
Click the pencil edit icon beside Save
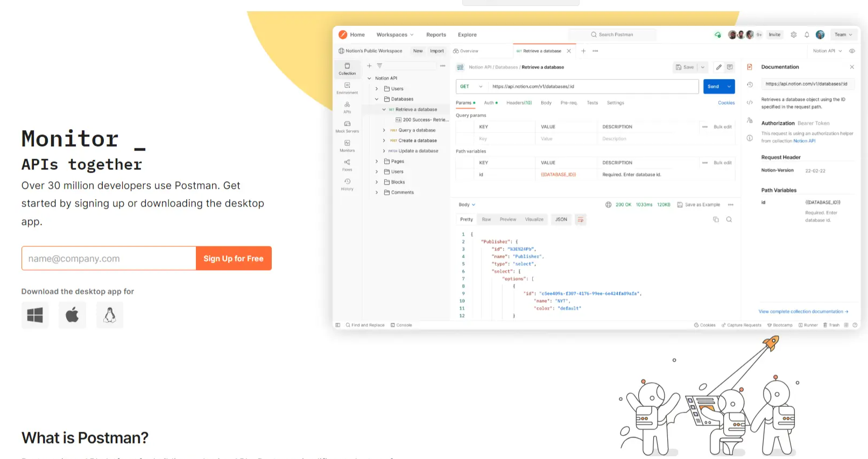[718, 67]
